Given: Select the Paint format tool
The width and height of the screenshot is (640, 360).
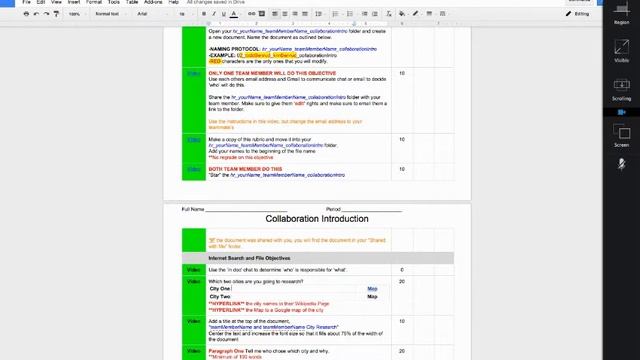Looking at the screenshot, I should click(56, 14).
